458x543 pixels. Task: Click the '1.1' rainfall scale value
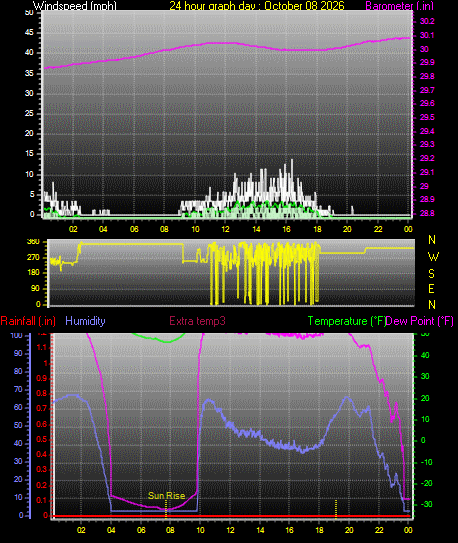pyautogui.click(x=41, y=348)
